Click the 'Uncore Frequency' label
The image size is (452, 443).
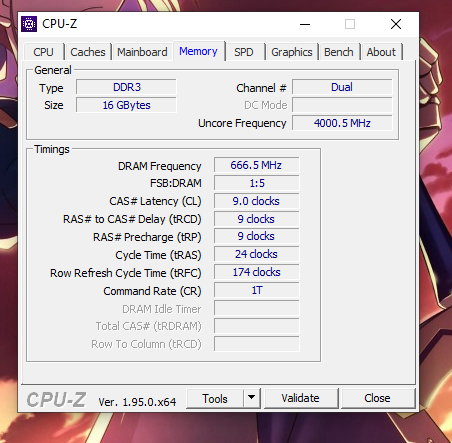(242, 123)
